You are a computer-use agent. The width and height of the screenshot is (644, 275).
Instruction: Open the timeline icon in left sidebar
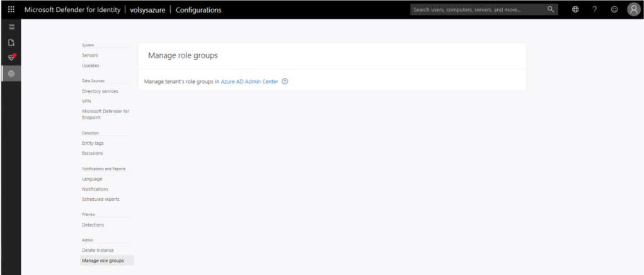(x=11, y=26)
